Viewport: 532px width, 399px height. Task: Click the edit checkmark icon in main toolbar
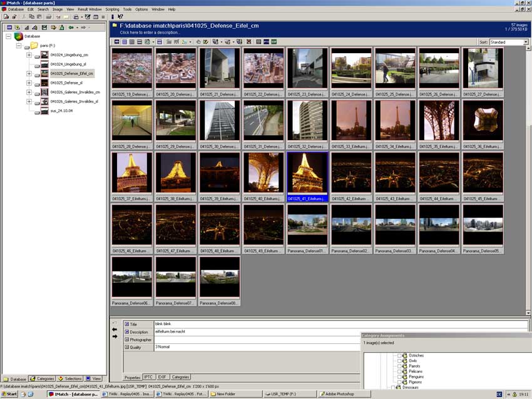click(x=88, y=17)
